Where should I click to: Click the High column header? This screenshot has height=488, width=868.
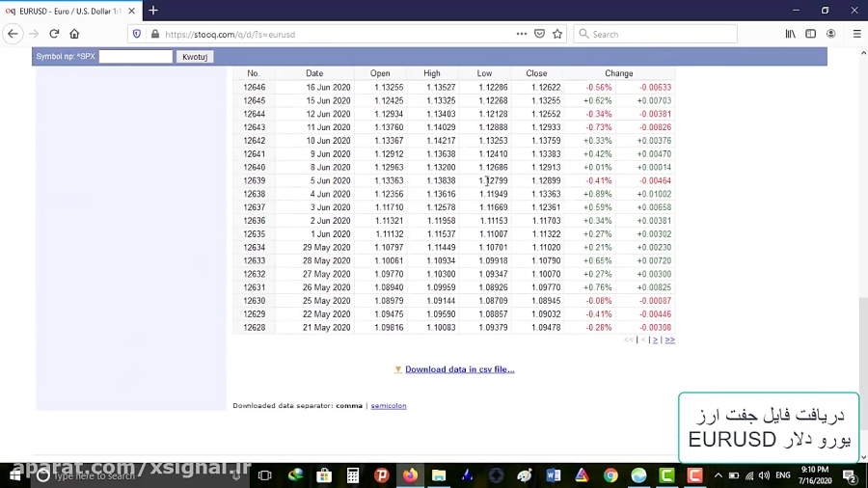click(x=432, y=73)
